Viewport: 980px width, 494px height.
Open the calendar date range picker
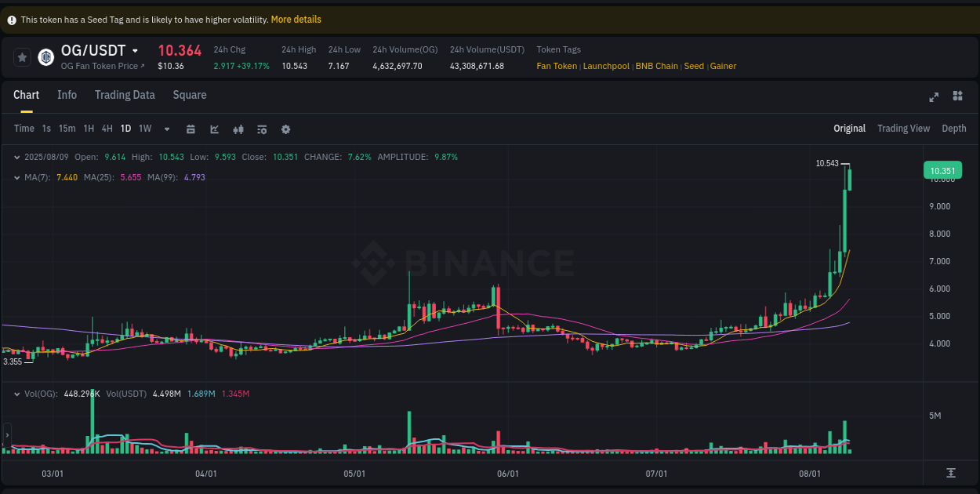(191, 128)
